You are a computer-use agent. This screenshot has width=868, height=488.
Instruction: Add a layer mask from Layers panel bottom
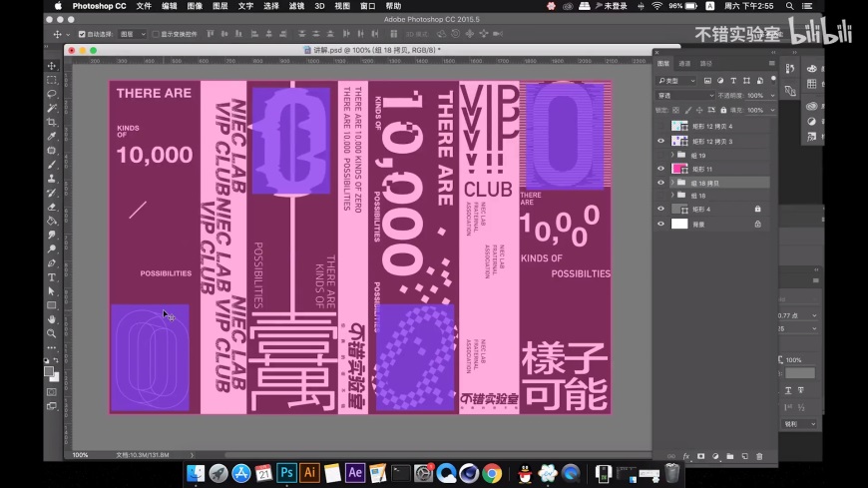coord(700,456)
